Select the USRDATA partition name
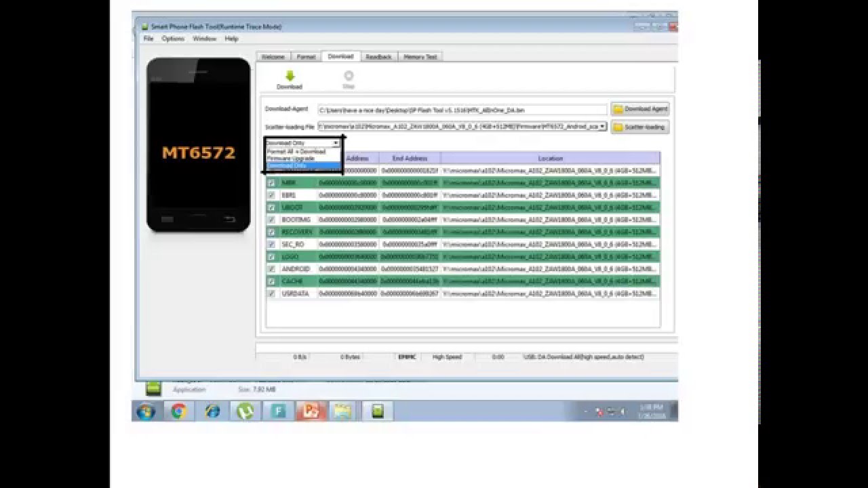The image size is (868, 488). [x=295, y=293]
